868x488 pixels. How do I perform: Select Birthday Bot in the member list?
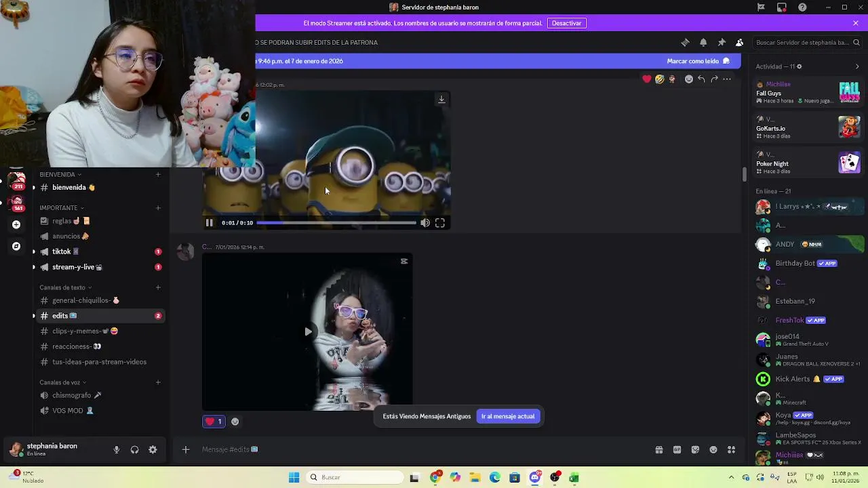(x=808, y=263)
